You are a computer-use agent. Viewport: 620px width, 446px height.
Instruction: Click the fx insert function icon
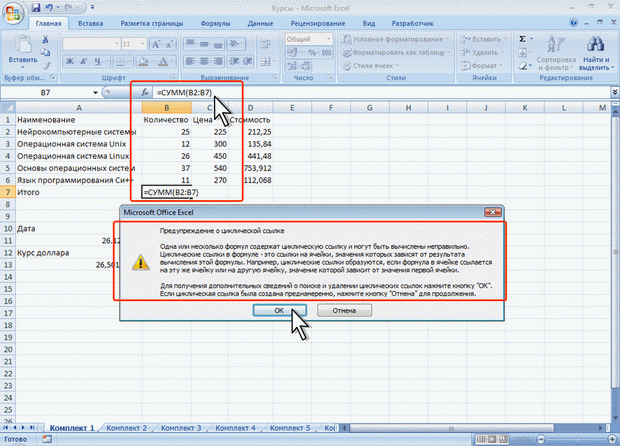point(144,92)
